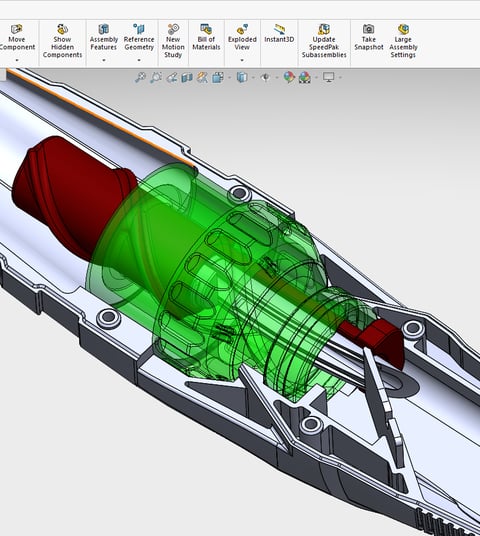
Task: Click Update SpeedPak Subassemblies
Action: (324, 41)
